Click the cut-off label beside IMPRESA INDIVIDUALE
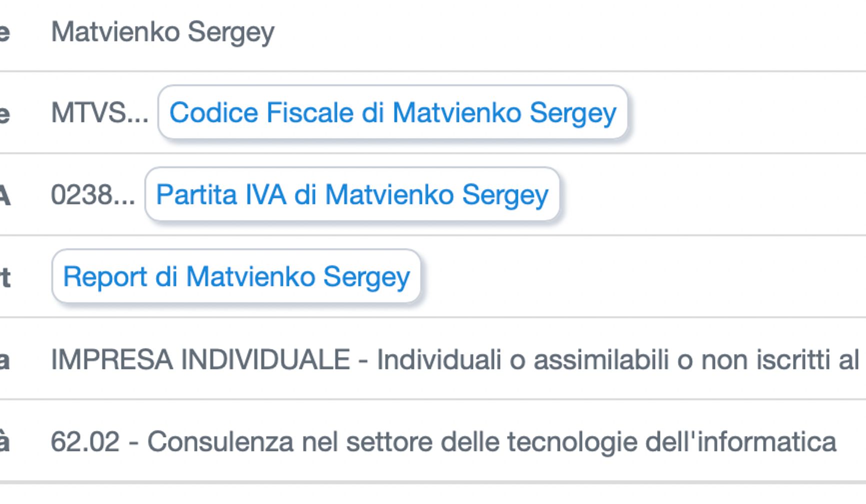The height and width of the screenshot is (504, 866). tap(4, 359)
